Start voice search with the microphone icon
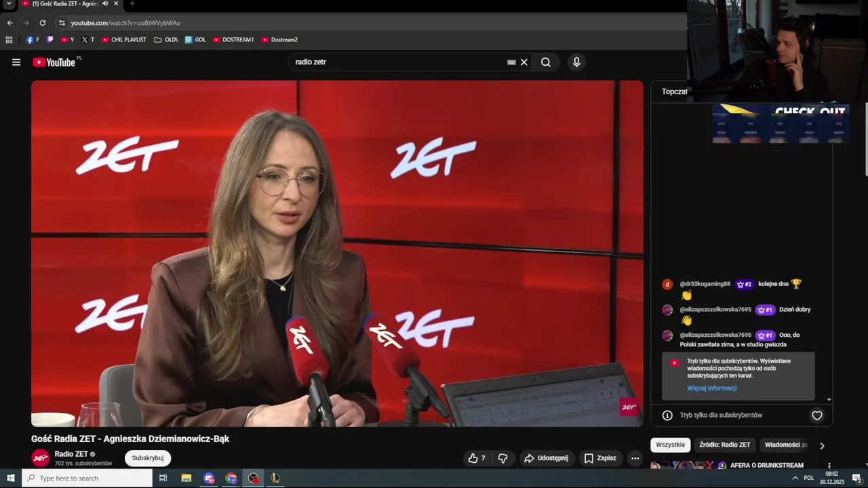Image resolution: width=868 pixels, height=488 pixels. pyautogui.click(x=576, y=62)
